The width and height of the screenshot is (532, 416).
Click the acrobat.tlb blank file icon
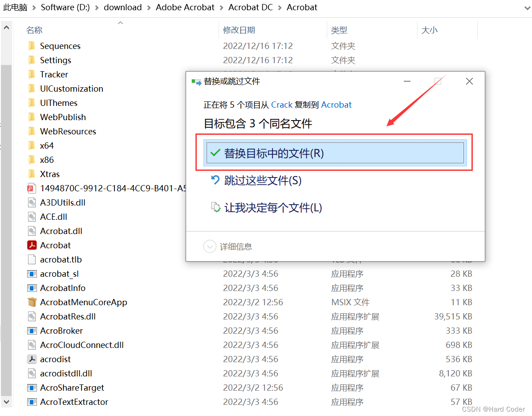click(32, 259)
